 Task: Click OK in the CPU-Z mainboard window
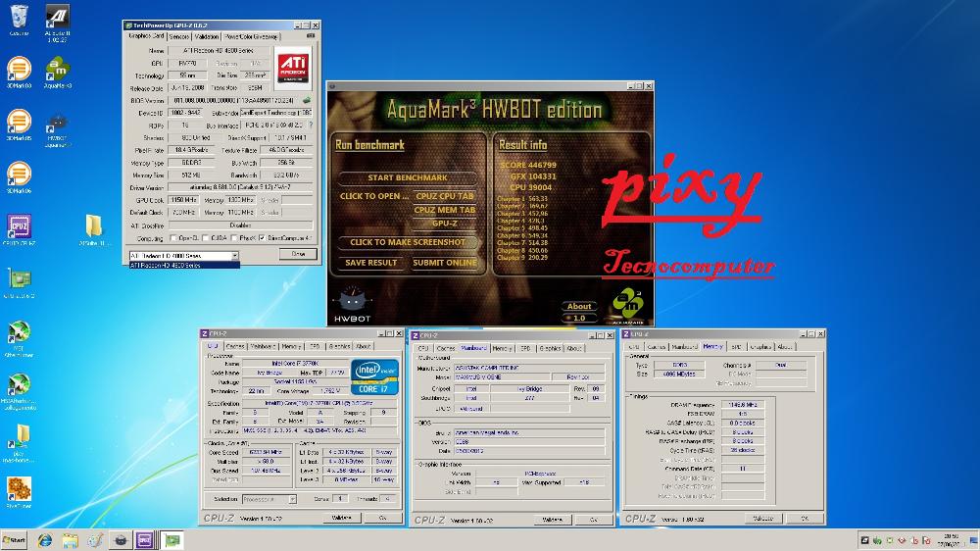[593, 520]
